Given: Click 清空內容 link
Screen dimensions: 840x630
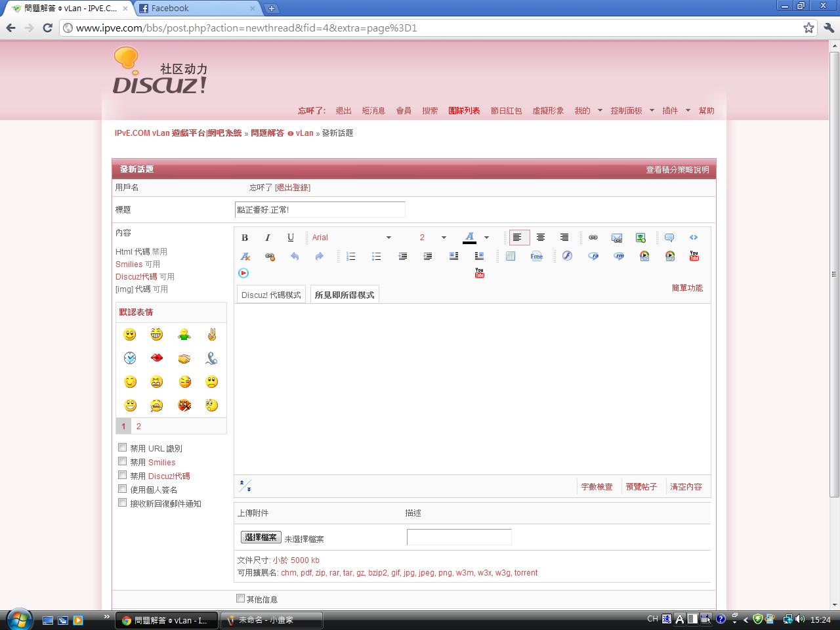Looking at the screenshot, I should click(686, 486).
